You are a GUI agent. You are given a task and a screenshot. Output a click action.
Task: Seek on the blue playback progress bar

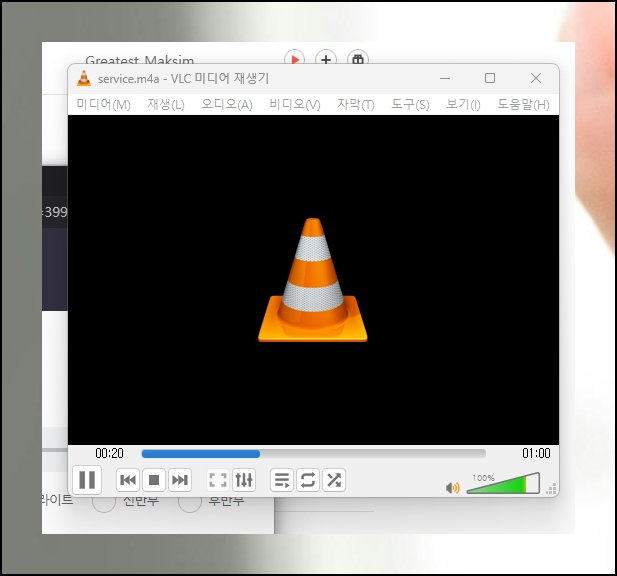pos(313,454)
